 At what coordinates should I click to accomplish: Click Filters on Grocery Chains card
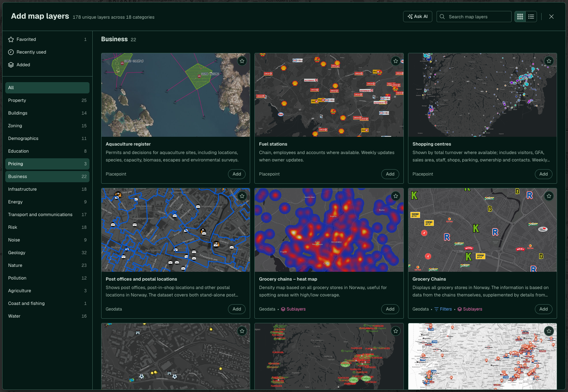(443, 309)
